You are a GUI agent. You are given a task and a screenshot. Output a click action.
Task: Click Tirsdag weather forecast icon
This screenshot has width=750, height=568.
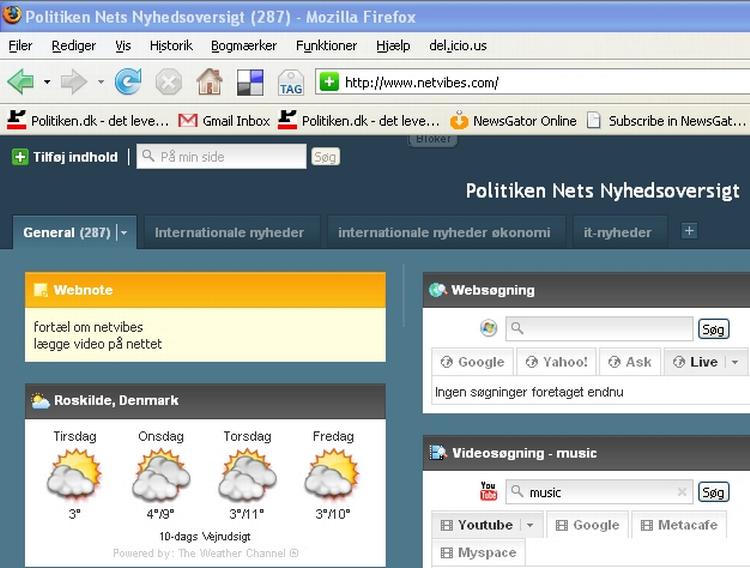(x=74, y=475)
